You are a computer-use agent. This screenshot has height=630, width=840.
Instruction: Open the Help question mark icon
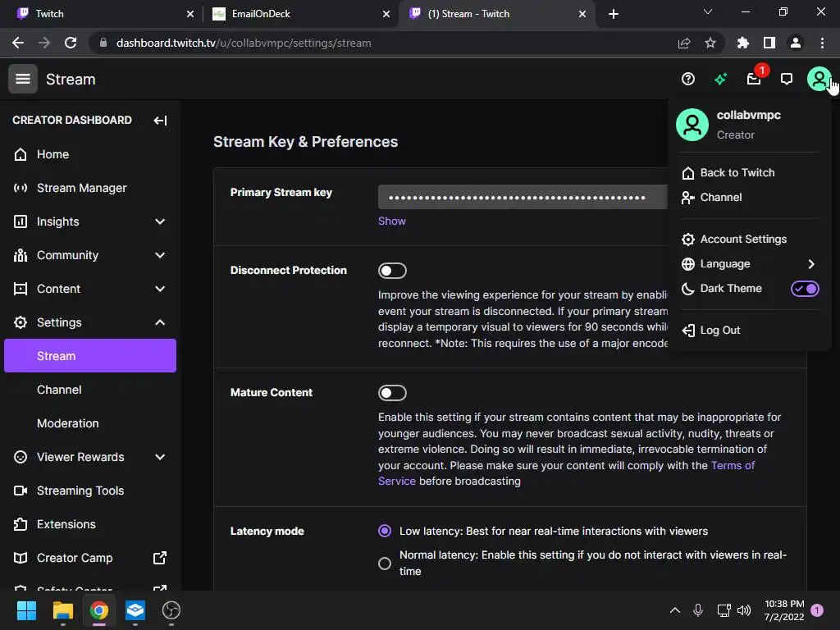(688, 80)
